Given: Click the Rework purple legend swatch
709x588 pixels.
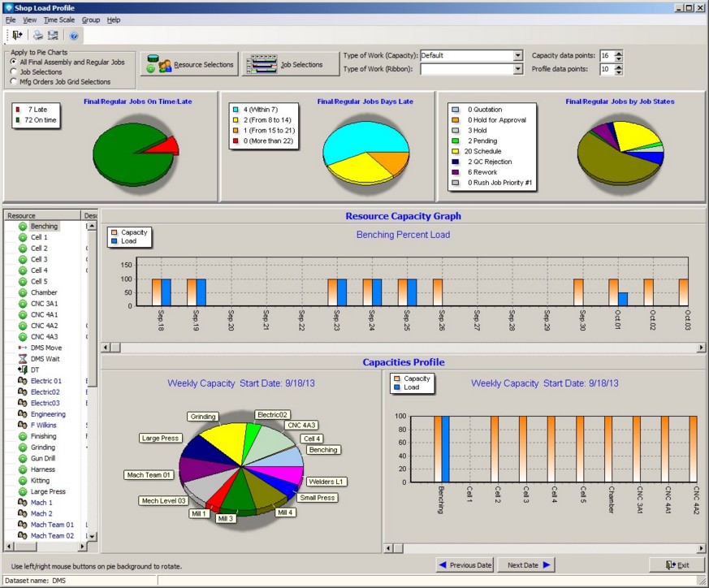Looking at the screenshot, I should pyautogui.click(x=456, y=172).
